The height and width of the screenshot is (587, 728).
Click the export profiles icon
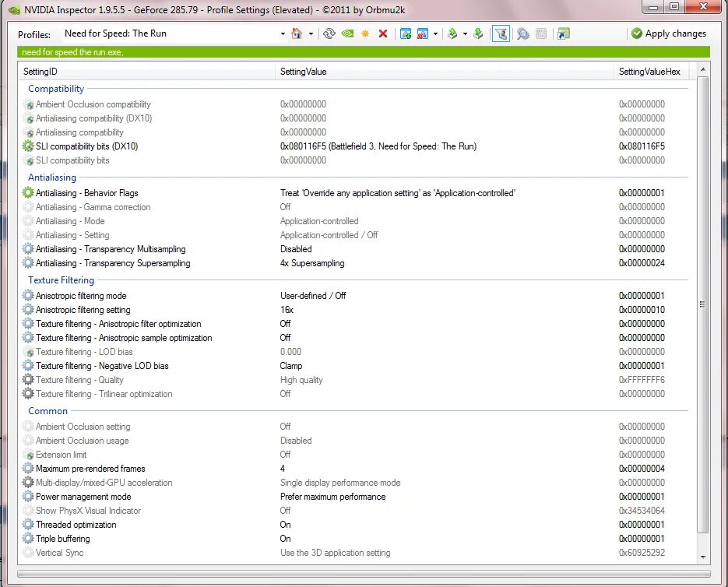pyautogui.click(x=452, y=33)
